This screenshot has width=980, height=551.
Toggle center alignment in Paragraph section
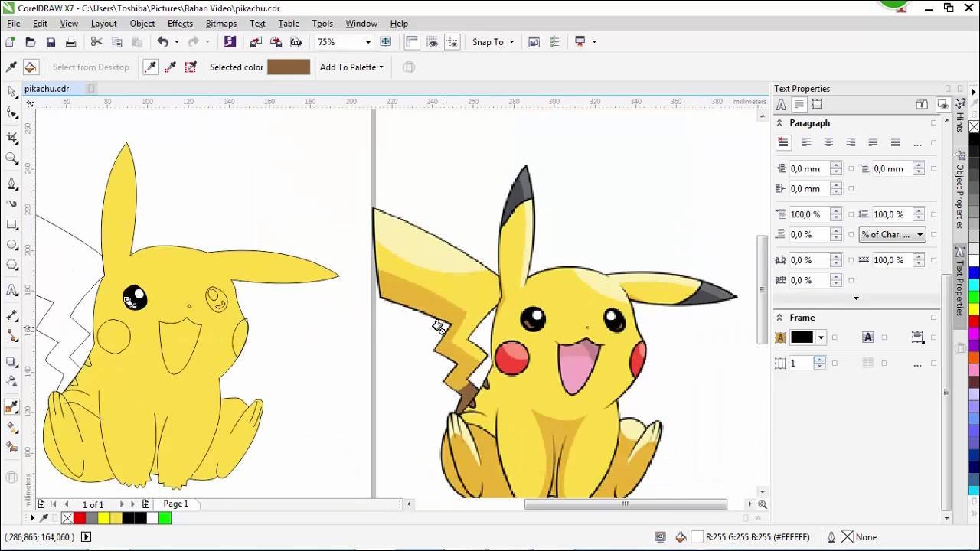coord(828,142)
